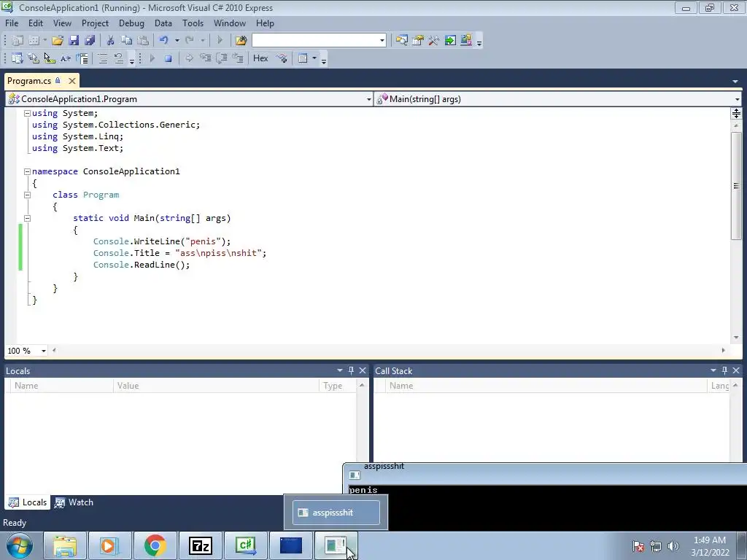The width and height of the screenshot is (747, 560).
Task: Click the Redo arrow icon
Action: pos(190,41)
